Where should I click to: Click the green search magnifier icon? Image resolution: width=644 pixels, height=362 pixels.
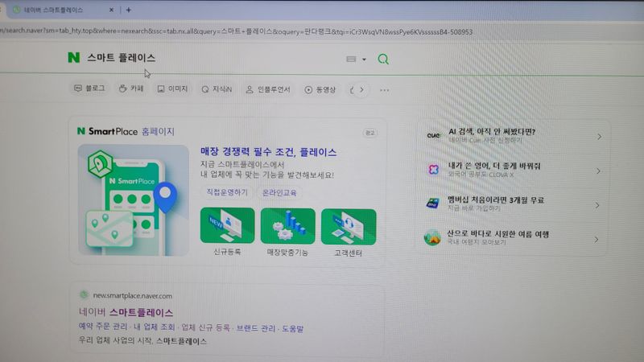[383, 59]
